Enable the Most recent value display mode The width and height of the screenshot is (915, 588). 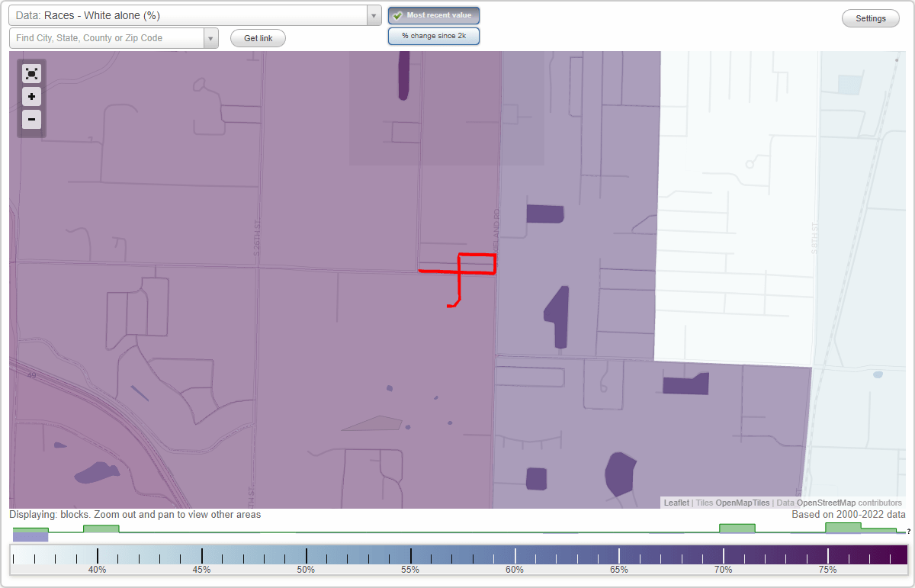click(433, 14)
